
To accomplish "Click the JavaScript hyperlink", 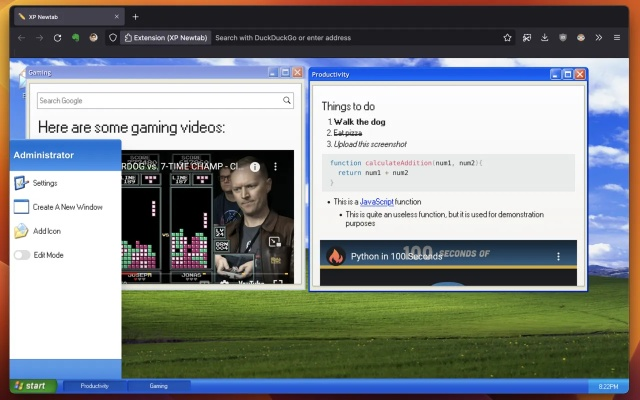I will point(377,202).
